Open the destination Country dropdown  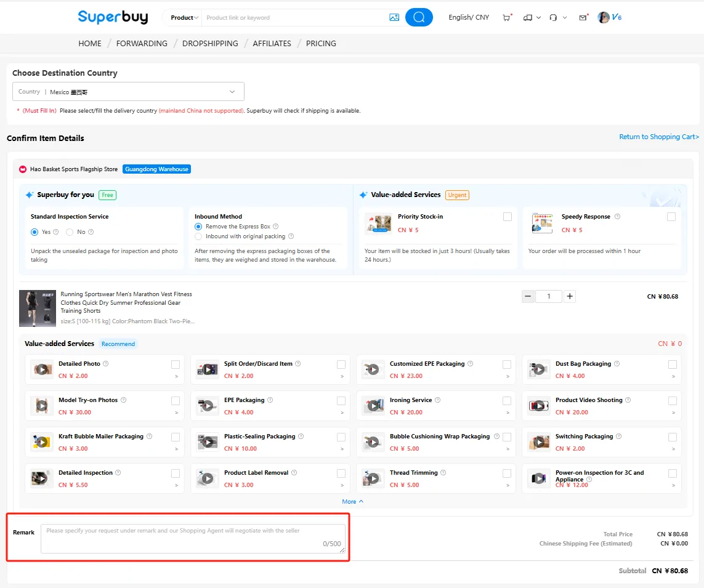click(128, 92)
